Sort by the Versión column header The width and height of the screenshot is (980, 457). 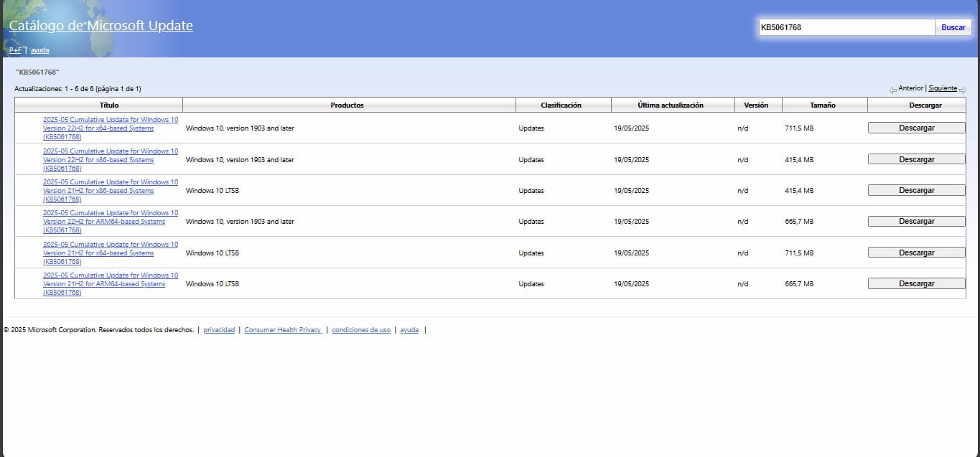758,105
